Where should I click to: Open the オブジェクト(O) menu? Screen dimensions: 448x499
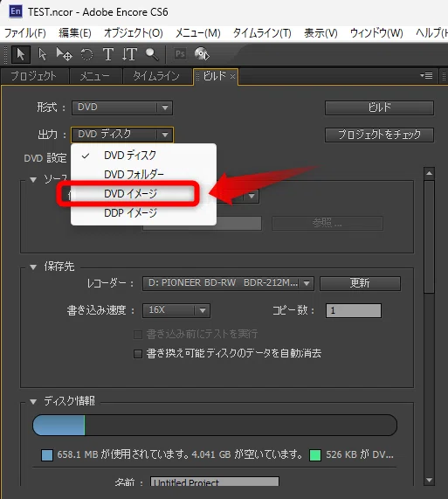(134, 33)
